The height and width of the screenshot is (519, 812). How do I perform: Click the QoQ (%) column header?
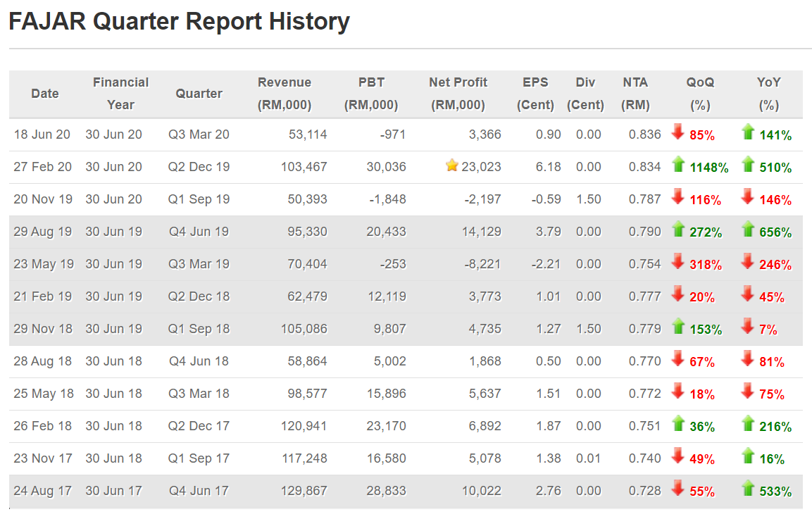coord(700,94)
